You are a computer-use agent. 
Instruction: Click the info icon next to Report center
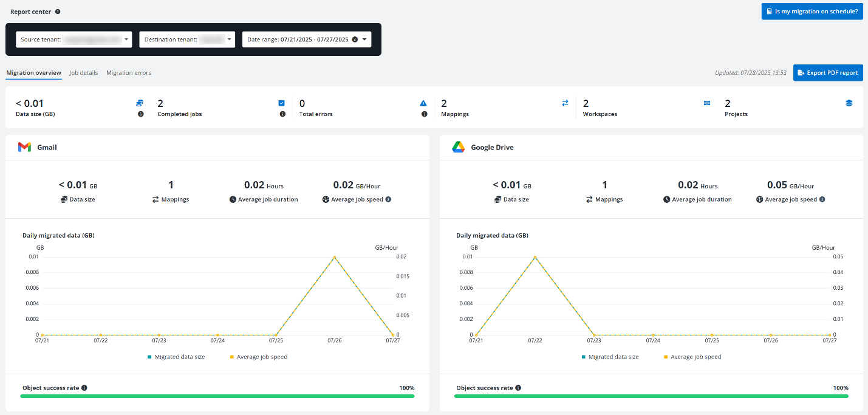tap(57, 11)
